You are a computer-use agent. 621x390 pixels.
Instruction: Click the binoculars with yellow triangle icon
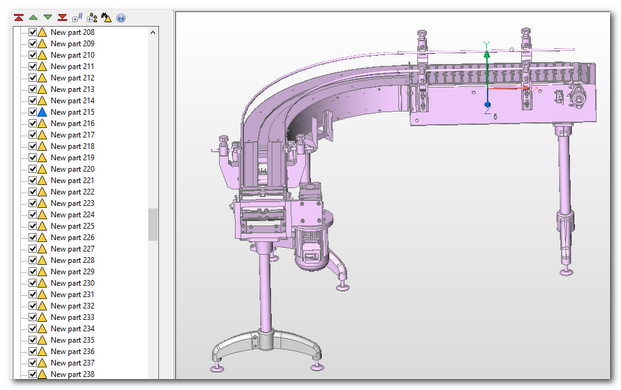[106, 17]
